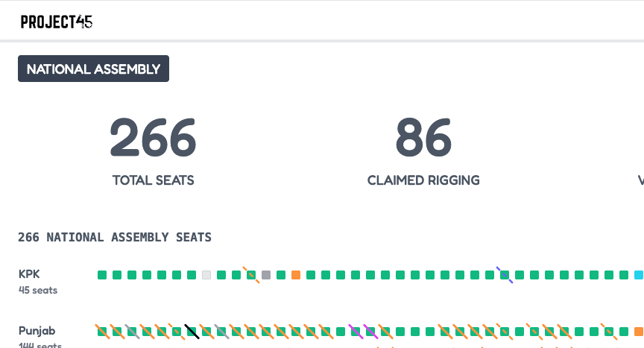Select the solid orange seat in Punjab row
The width and height of the screenshot is (644, 348).
[x=639, y=331]
